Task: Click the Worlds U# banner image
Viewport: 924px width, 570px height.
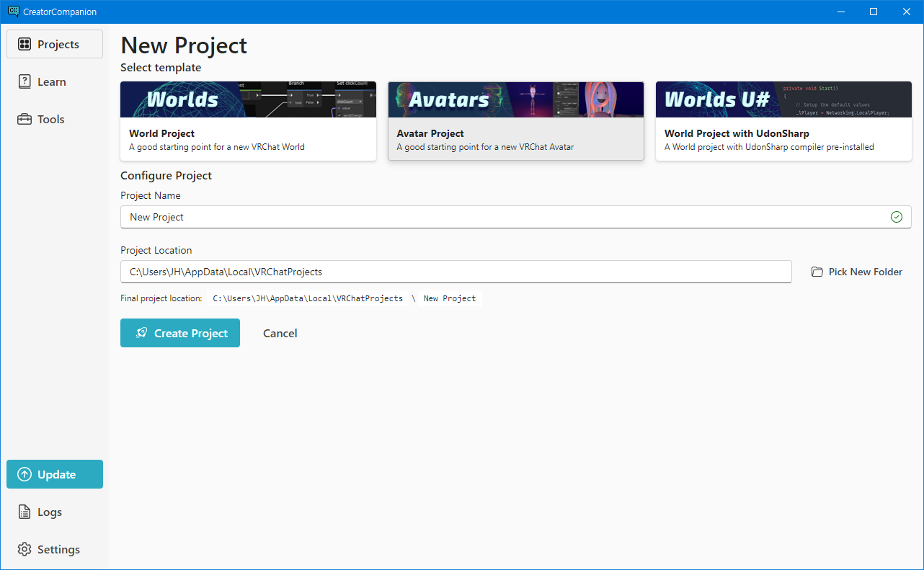Action: tap(783, 99)
